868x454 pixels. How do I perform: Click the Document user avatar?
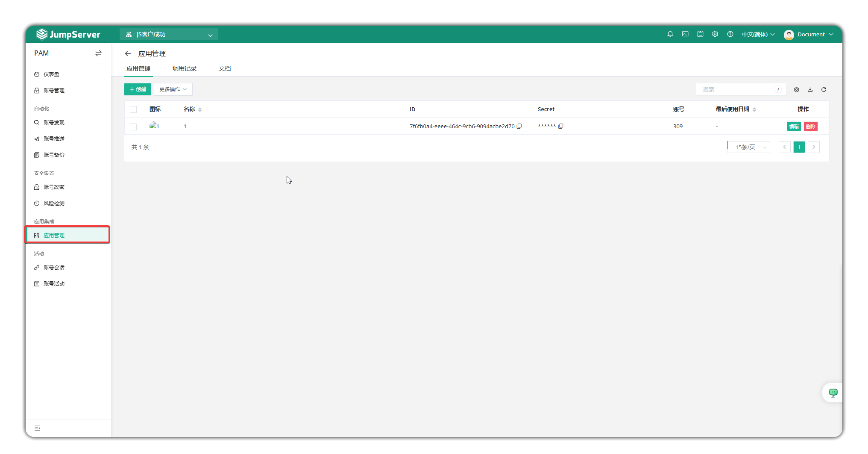(x=789, y=35)
